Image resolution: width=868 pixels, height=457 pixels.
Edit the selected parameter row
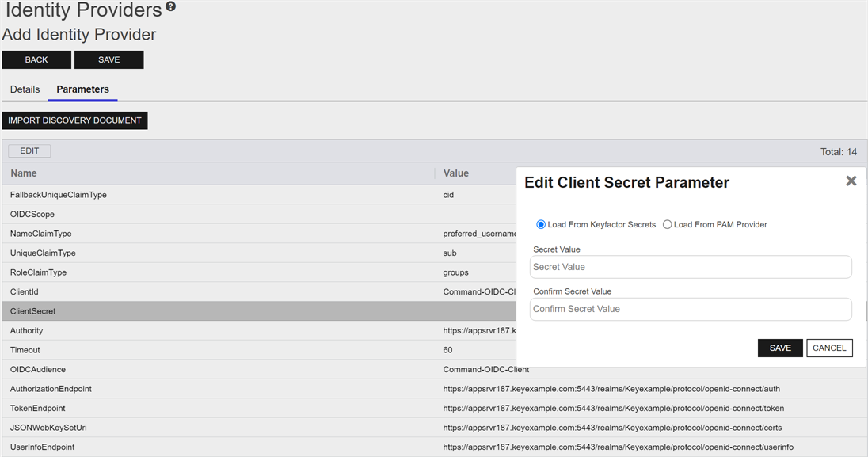click(x=29, y=150)
